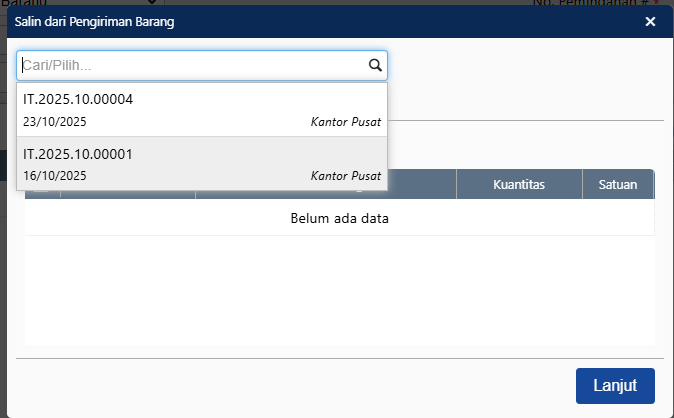Click the empty table body below the headers
674x418 pixels.
pos(339,290)
